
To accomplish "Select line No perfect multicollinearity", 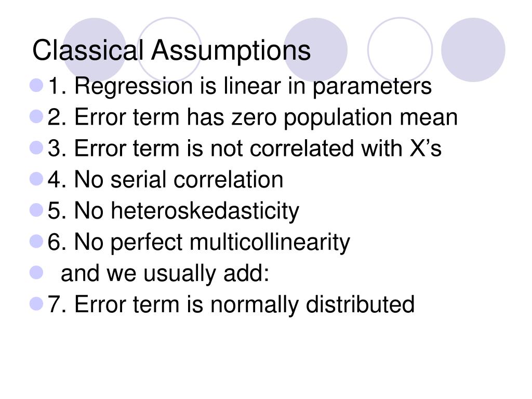I will pyautogui.click(x=199, y=242).
